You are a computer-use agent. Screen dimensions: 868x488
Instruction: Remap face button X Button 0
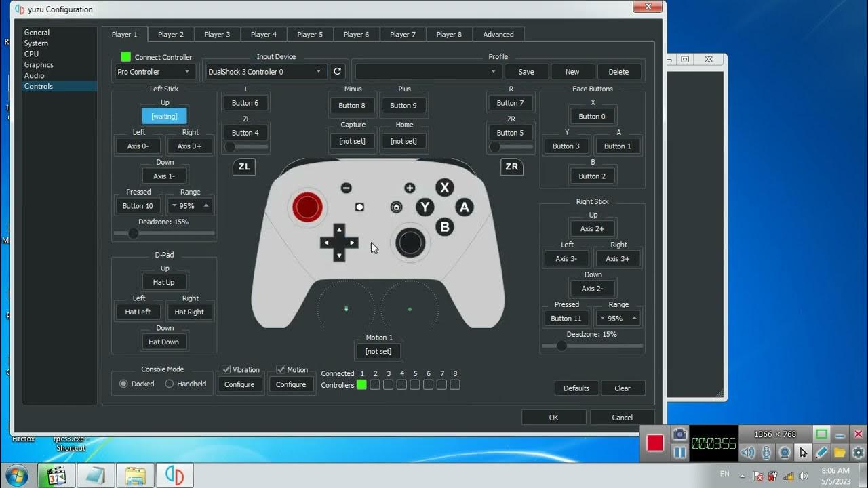point(593,116)
